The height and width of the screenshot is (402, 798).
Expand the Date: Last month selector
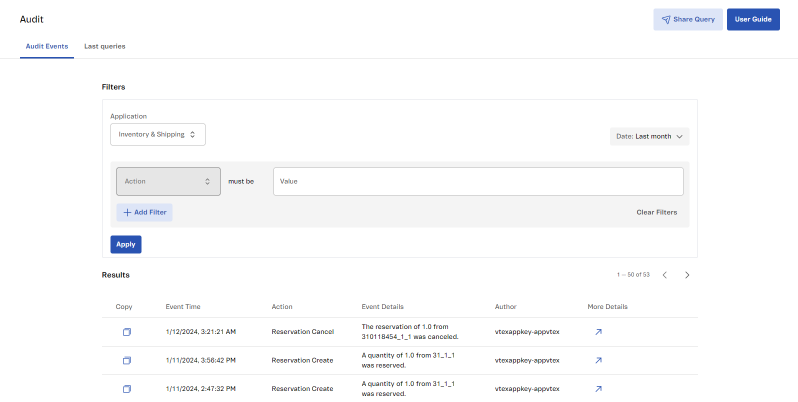click(x=650, y=136)
